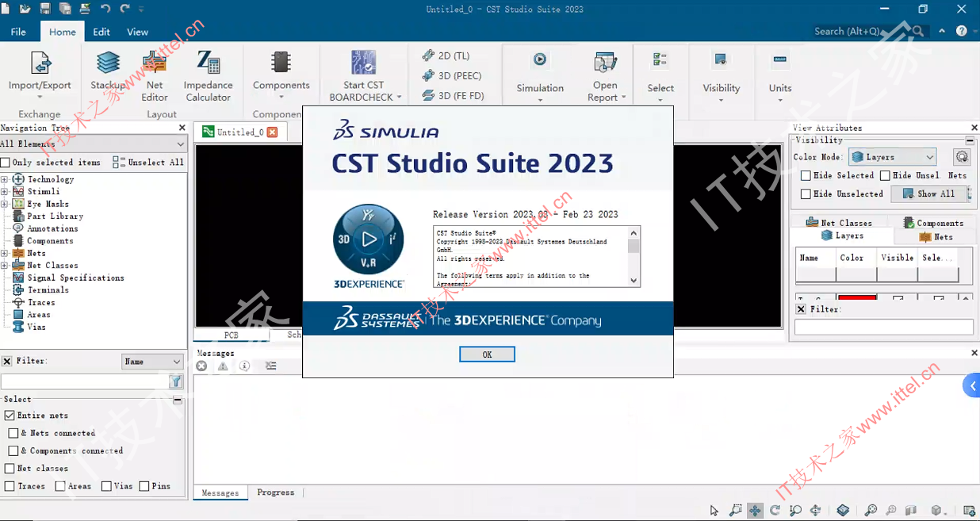Collapse the Visibility group in View Attributes
This screenshot has width=980, height=521.
coord(970,140)
